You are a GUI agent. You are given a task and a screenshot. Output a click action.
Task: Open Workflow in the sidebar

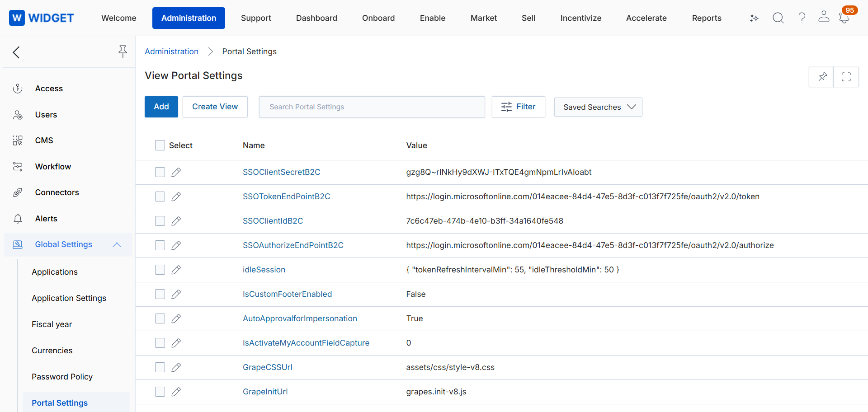53,167
